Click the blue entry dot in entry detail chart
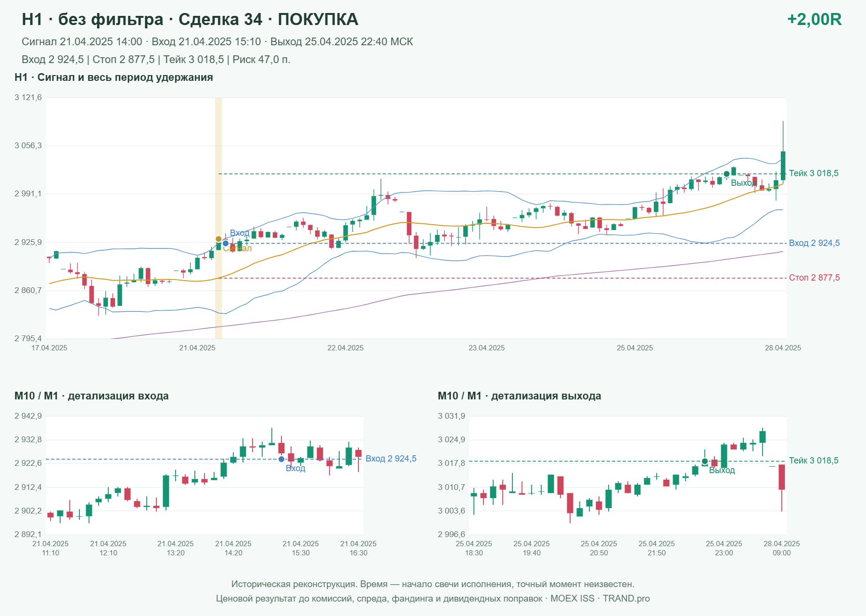866x616 pixels. click(x=281, y=459)
